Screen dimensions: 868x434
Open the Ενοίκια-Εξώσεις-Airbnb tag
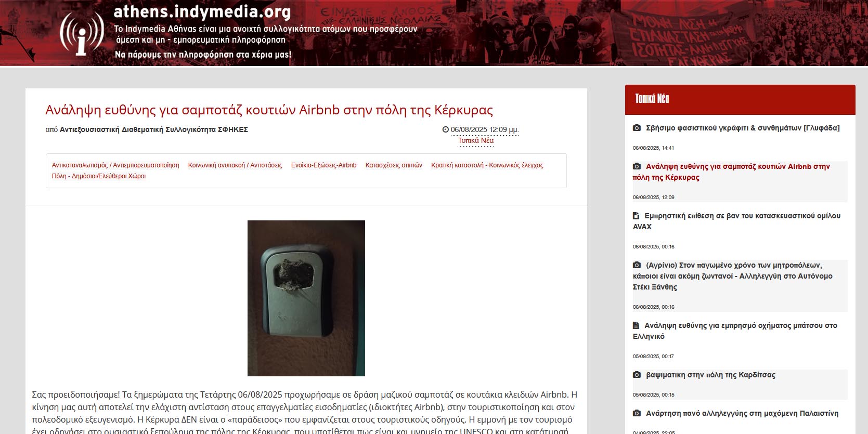point(323,165)
